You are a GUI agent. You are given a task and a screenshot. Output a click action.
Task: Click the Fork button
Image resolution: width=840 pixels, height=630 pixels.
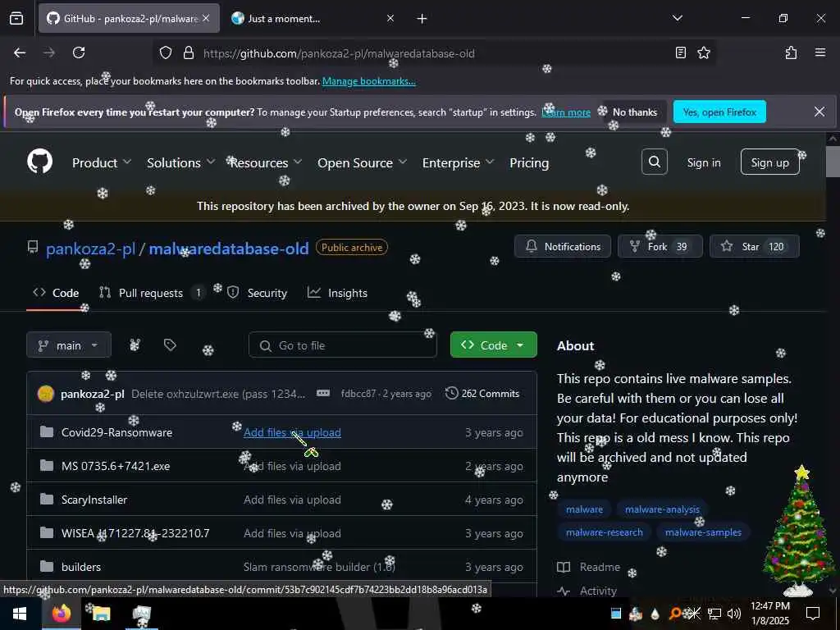pos(660,246)
